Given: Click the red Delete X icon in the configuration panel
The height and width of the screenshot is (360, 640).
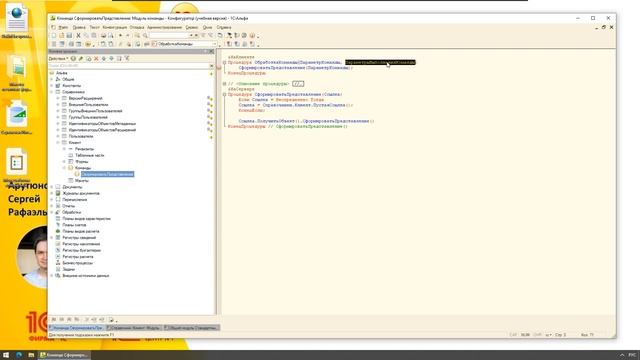Looking at the screenshot, I should click(x=96, y=59).
